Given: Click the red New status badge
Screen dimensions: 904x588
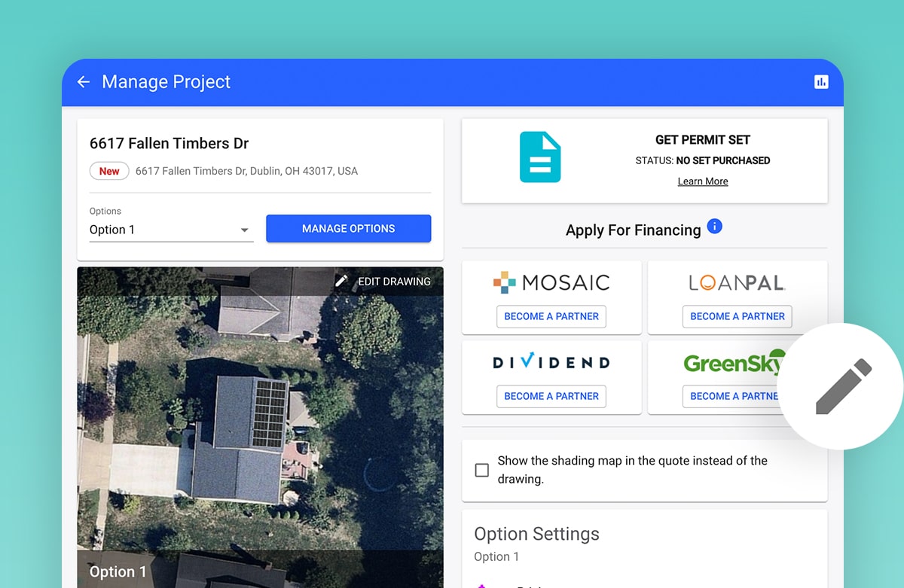Looking at the screenshot, I should pyautogui.click(x=109, y=172).
